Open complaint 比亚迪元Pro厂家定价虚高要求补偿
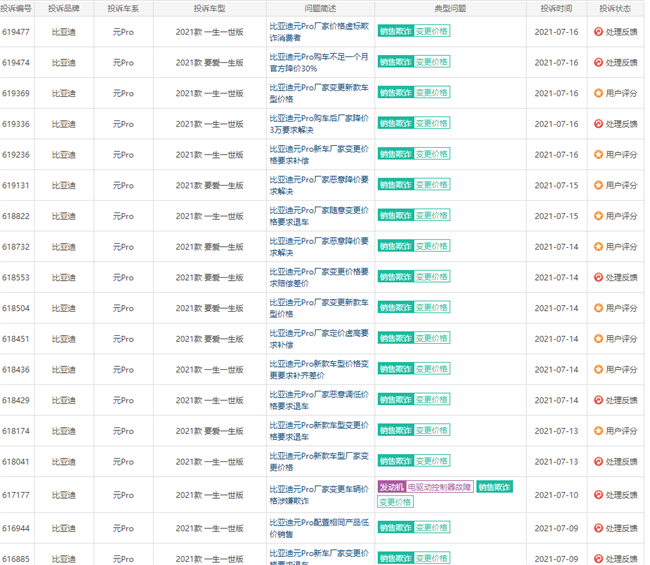Image resolution: width=650 pixels, height=565 pixels. click(319, 339)
